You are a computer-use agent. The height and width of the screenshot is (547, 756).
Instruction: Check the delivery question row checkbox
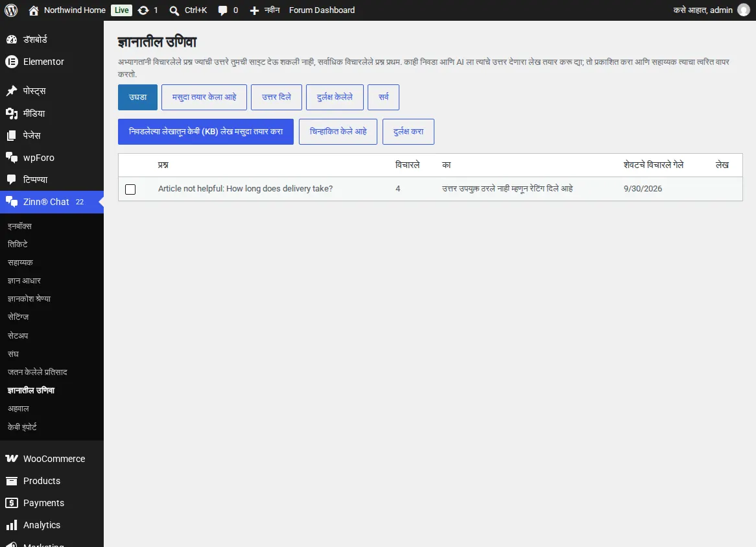click(130, 189)
